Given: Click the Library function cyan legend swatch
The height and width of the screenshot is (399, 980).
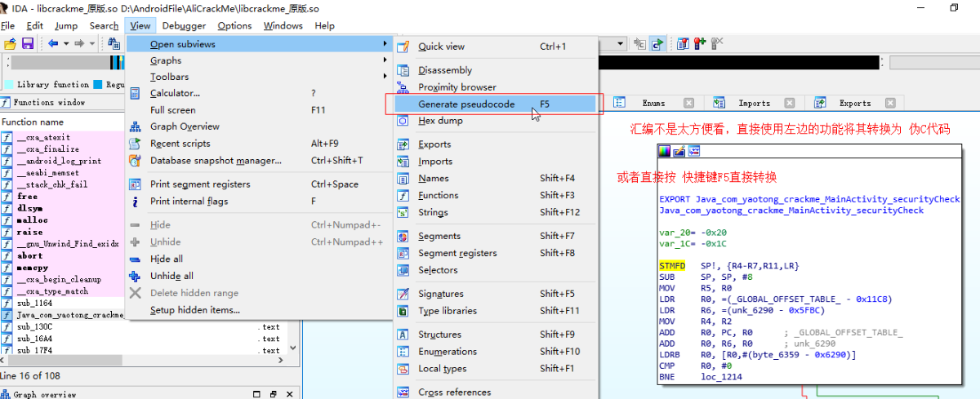Looking at the screenshot, I should coord(8,85).
